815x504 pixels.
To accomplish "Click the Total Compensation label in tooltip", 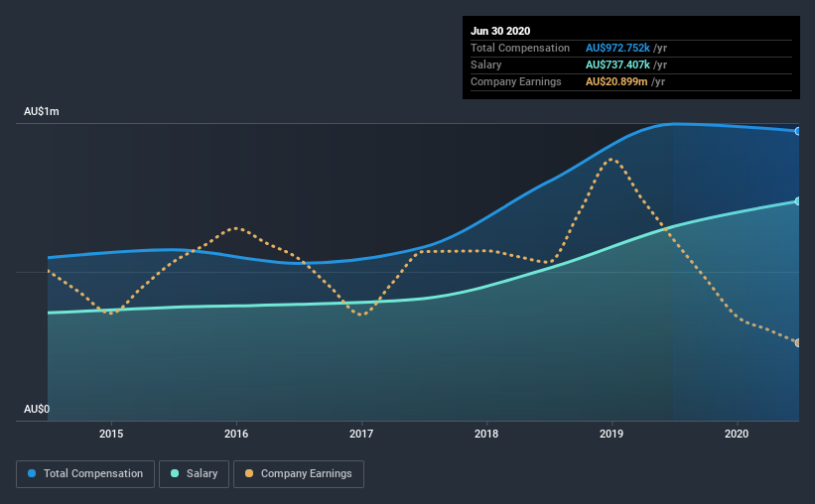I will (x=520, y=48).
